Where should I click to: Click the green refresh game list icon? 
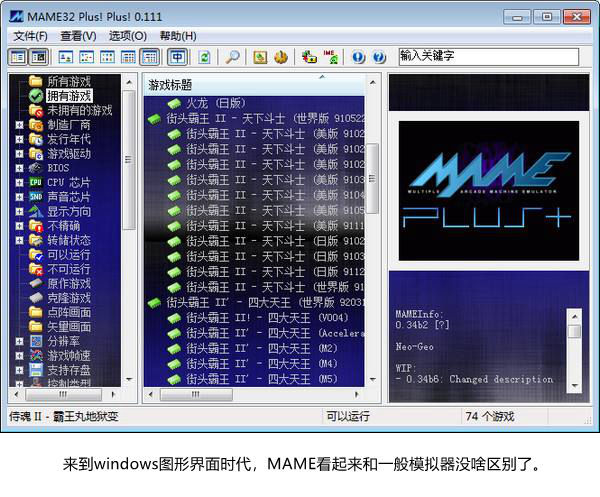pos(205,57)
